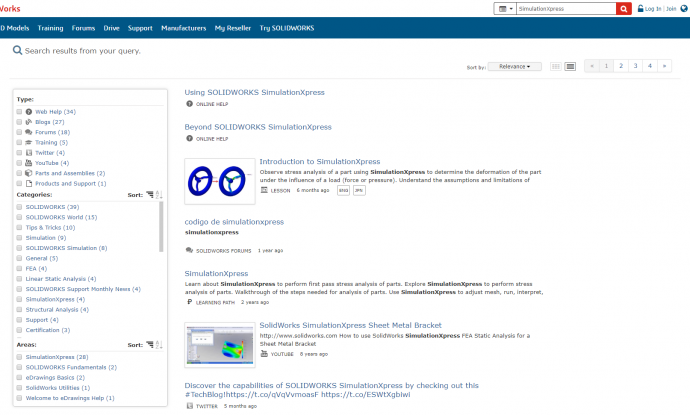Open the Training menu
This screenshot has width=690, height=415.
(x=50, y=28)
